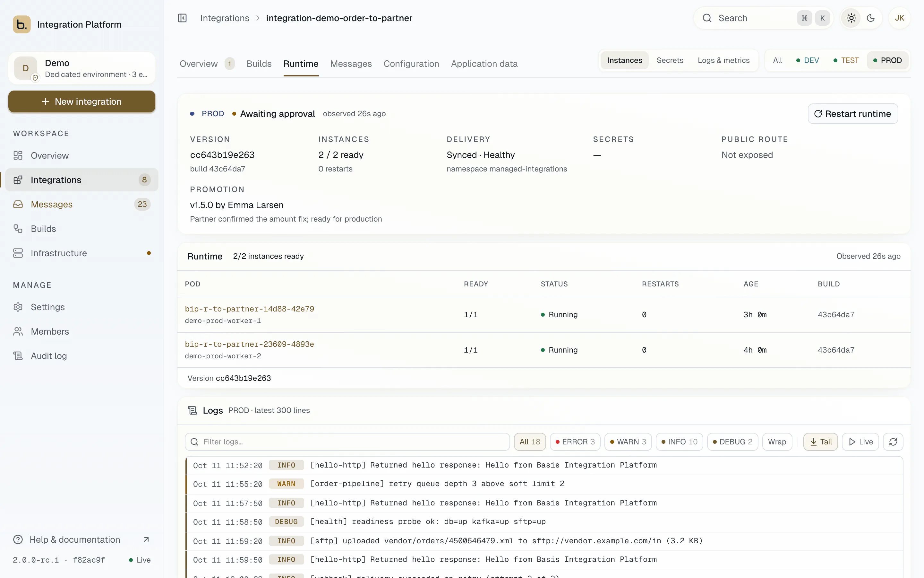Open Audit log in sidebar

point(82,356)
